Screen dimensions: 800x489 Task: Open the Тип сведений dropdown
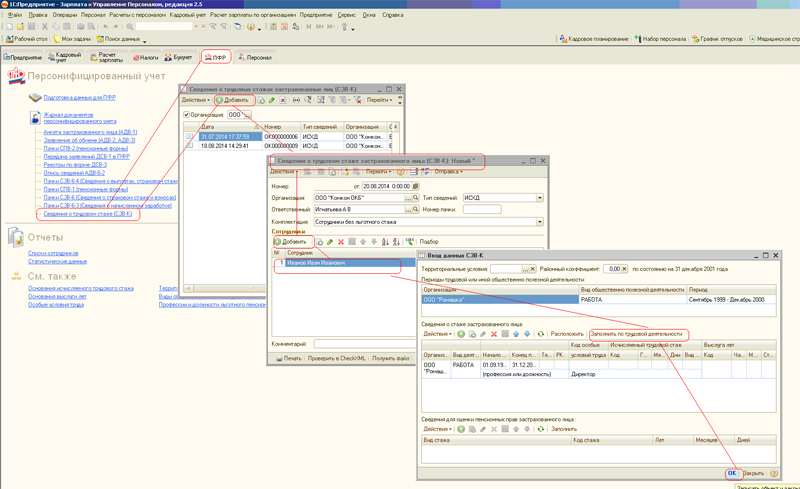click(540, 198)
